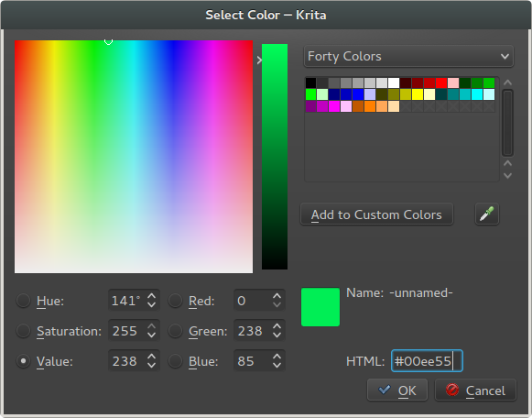532x418 pixels.
Task: Select the Green radio button
Action: click(x=176, y=331)
